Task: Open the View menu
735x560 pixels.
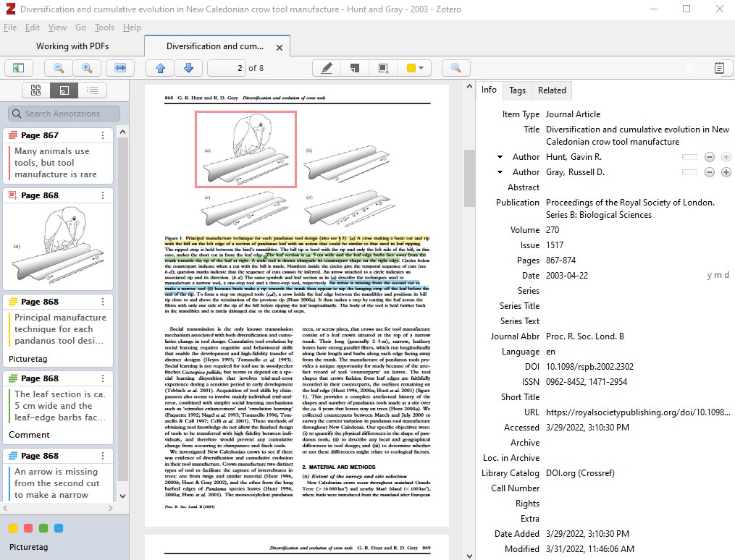Action: click(x=57, y=27)
